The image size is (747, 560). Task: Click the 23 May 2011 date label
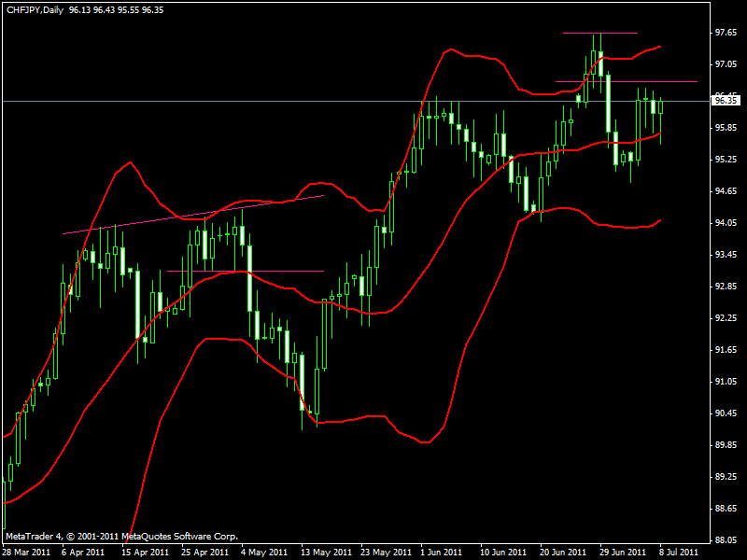[387, 553]
